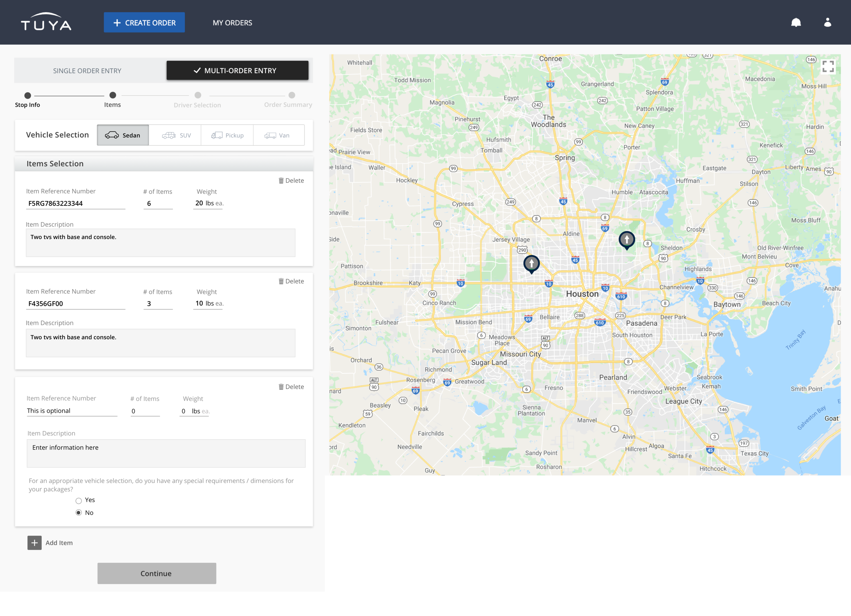Viewport: 851px width, 616px height.
Task: Toggle fullscreen map view
Action: click(828, 66)
